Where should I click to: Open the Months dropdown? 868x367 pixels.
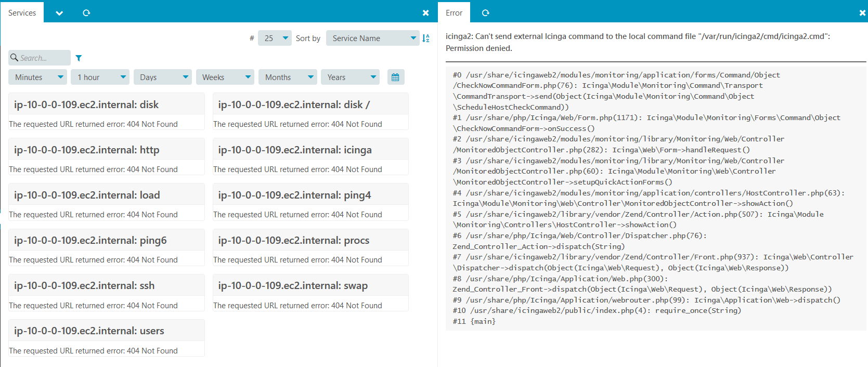pos(288,77)
